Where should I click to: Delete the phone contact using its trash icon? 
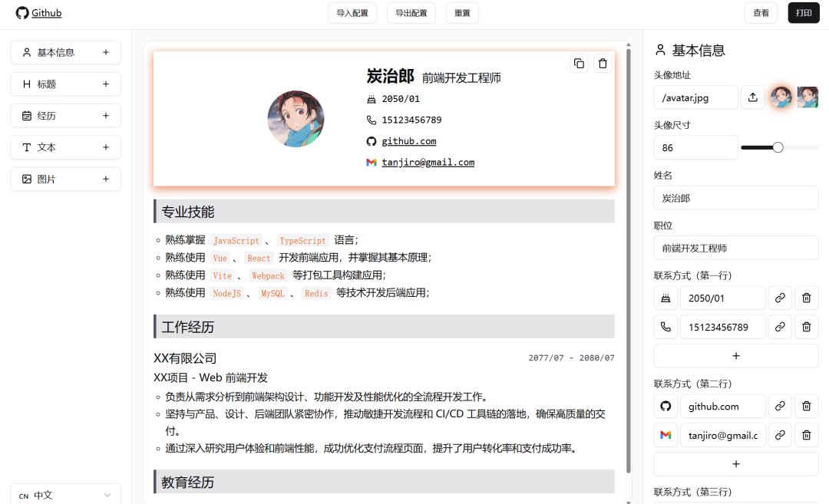(807, 326)
